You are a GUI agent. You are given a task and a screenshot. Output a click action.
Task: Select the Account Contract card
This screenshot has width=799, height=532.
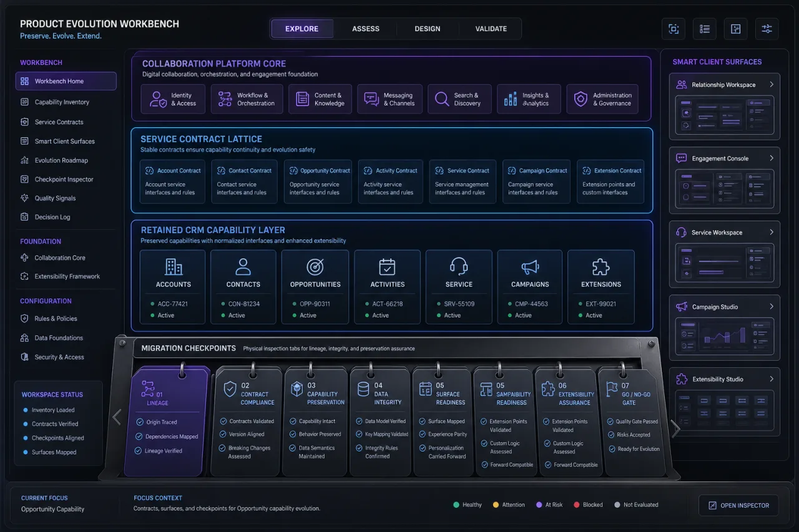point(172,181)
